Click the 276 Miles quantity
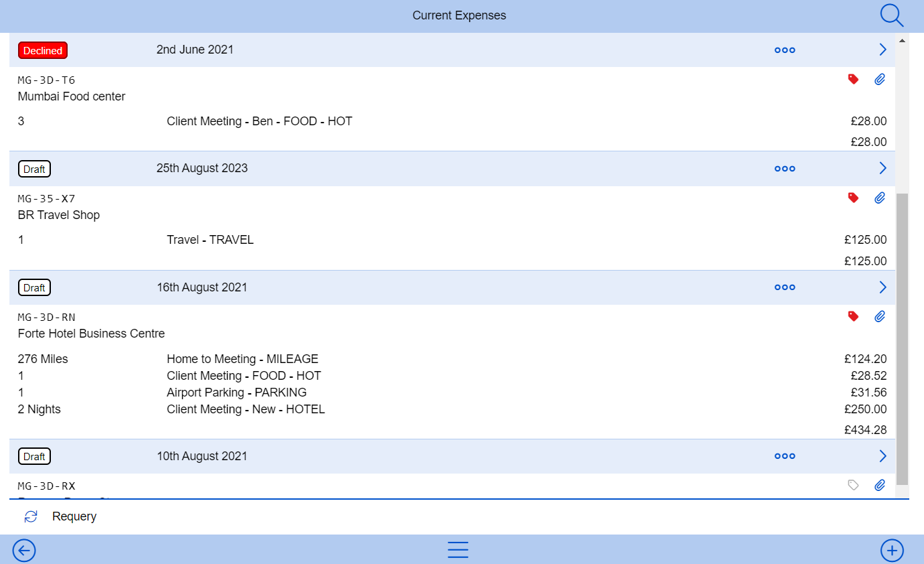 (43, 359)
